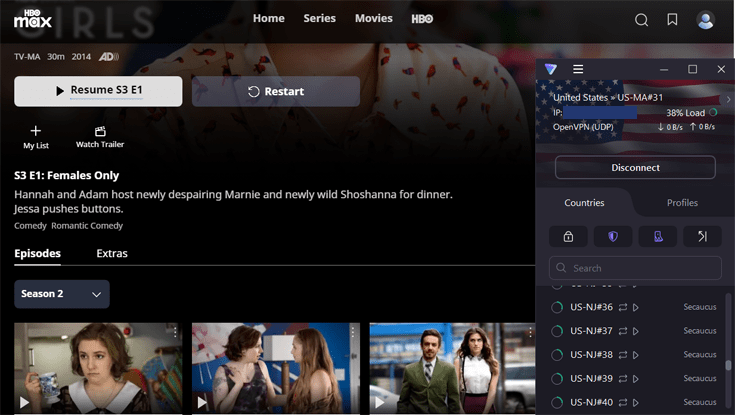
Task: Click the VPN server search field
Action: coord(635,268)
